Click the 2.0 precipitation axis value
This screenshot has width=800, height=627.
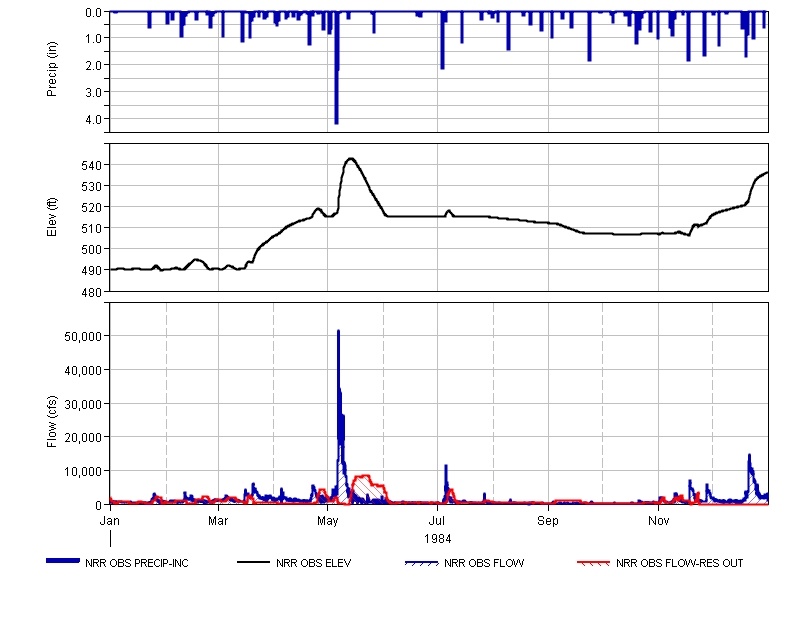[x=93, y=65]
